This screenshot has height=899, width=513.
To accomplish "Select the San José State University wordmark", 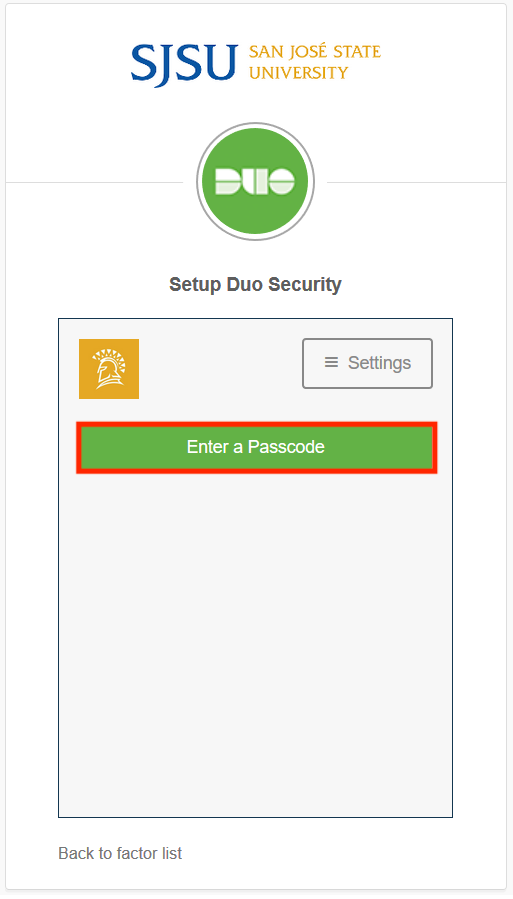I will (x=315, y=61).
